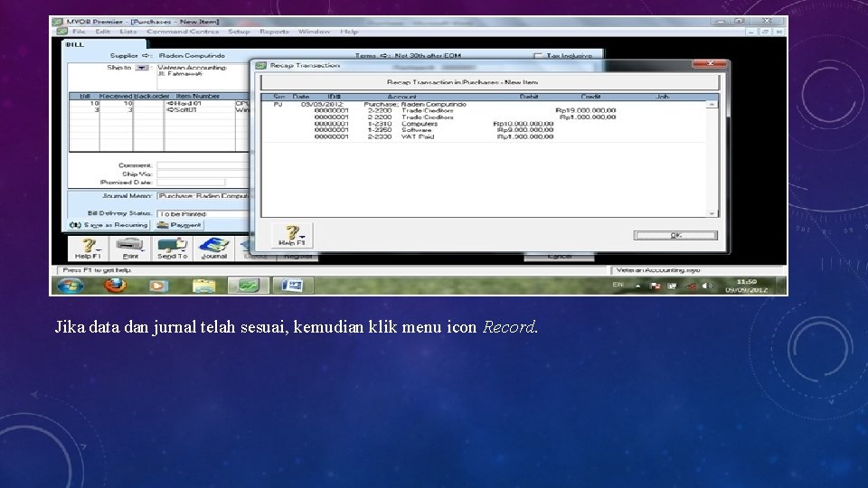
Task: Open the Window menu
Action: click(314, 32)
